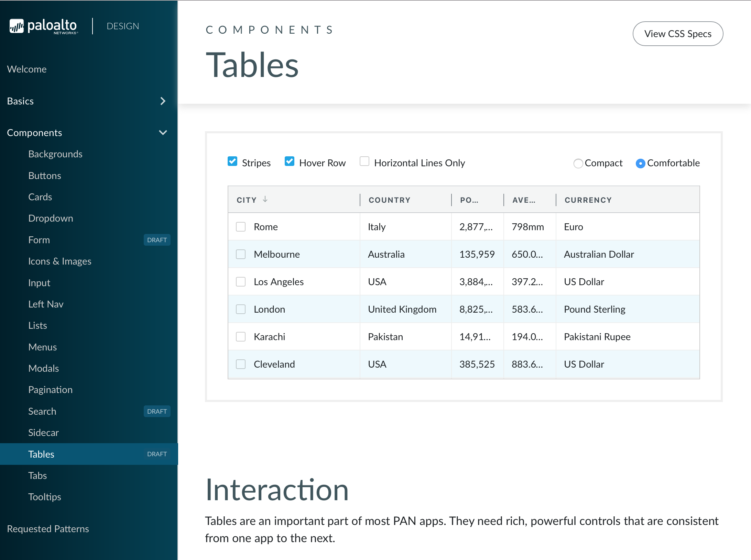This screenshot has width=751, height=560.
Task: Expand the Basics section chevron
Action: click(x=163, y=101)
